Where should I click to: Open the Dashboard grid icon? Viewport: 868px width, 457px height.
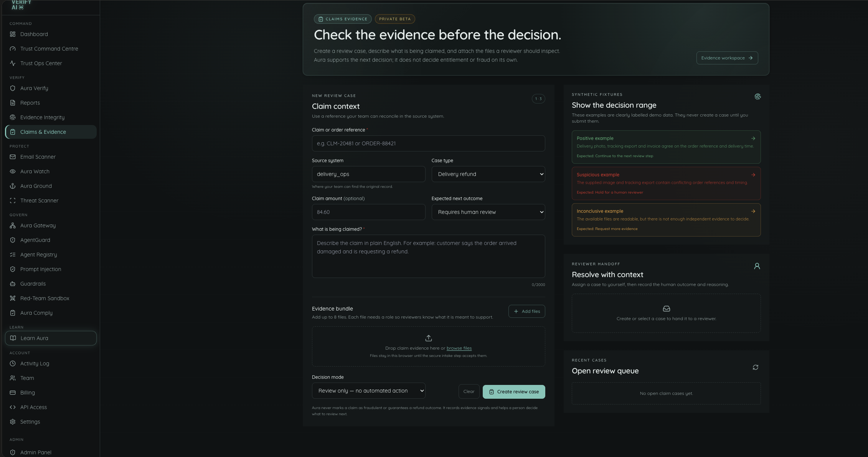tap(13, 34)
